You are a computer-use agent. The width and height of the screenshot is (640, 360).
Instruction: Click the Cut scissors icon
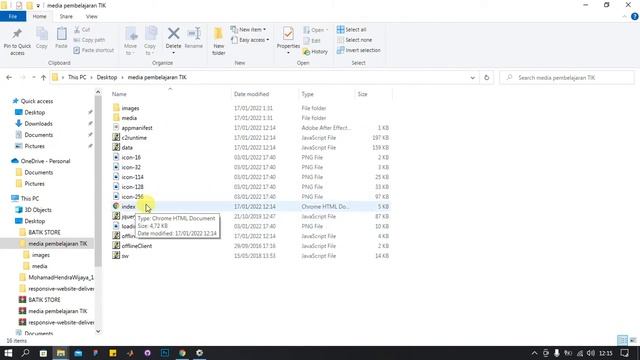77,30
